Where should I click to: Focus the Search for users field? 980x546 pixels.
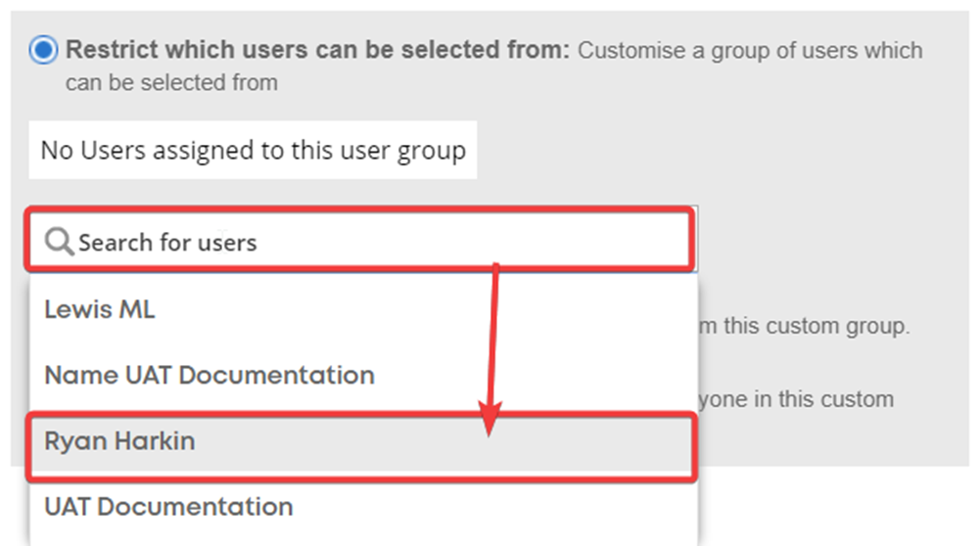360,241
